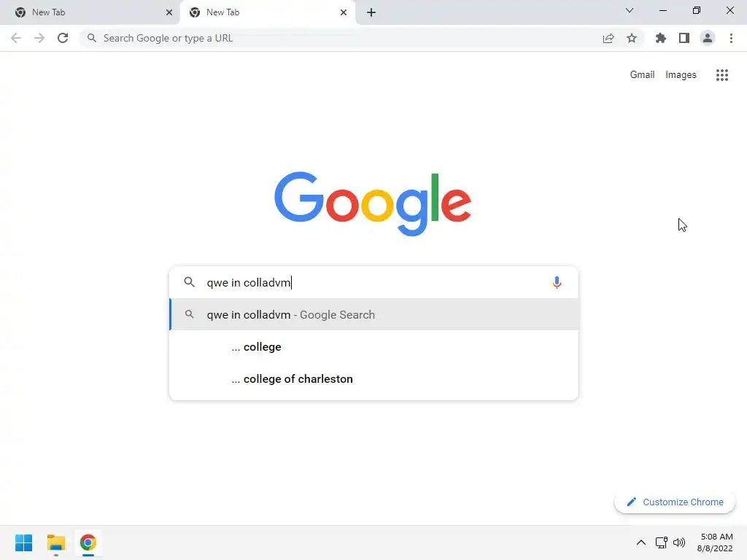Open the Google apps grid
The width and height of the screenshot is (747, 560).
[721, 75]
